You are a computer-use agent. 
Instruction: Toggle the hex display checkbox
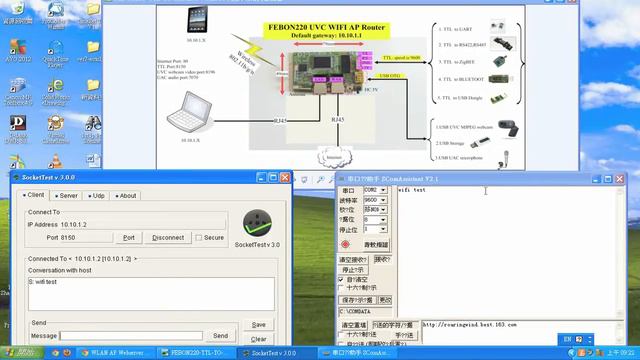(341, 288)
